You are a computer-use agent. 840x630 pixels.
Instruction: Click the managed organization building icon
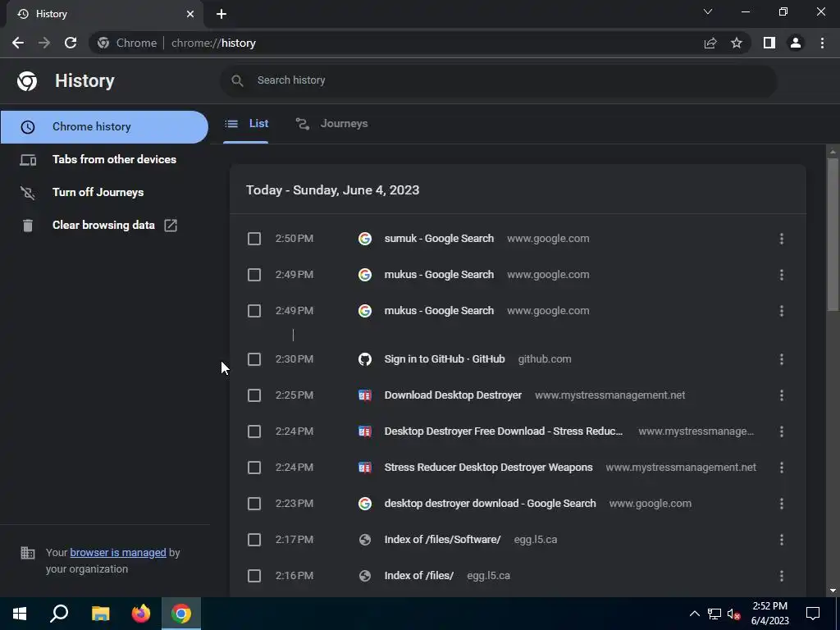(27, 552)
